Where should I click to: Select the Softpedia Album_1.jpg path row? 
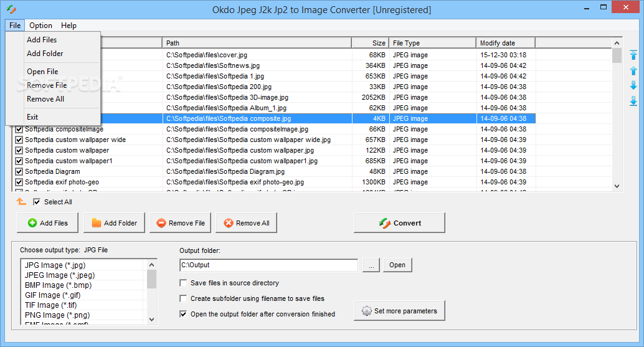point(226,108)
